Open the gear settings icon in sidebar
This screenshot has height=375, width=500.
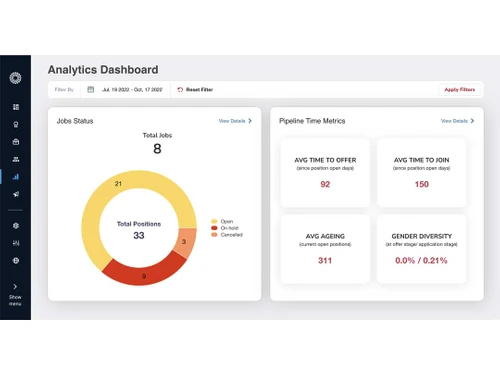(16, 226)
